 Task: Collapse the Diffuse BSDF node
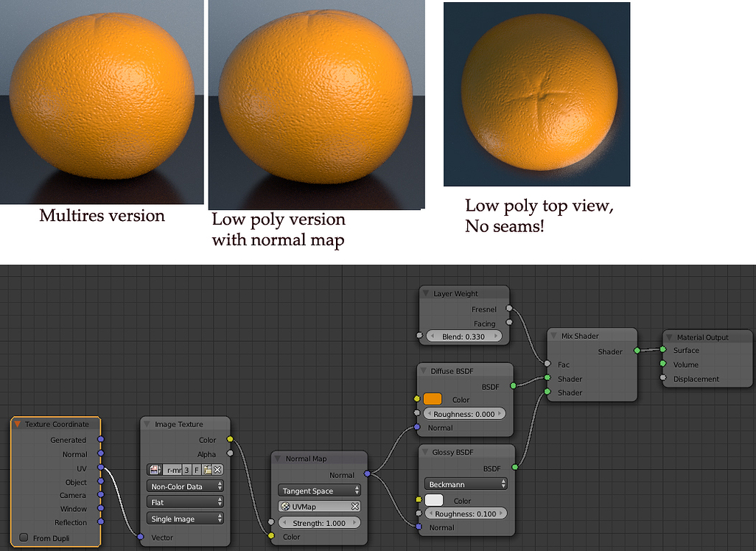click(424, 371)
